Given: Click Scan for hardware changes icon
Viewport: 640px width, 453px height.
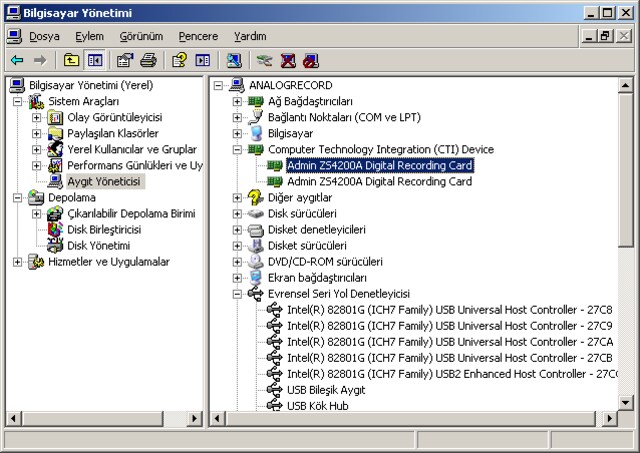Looking at the screenshot, I should pyautogui.click(x=234, y=61).
